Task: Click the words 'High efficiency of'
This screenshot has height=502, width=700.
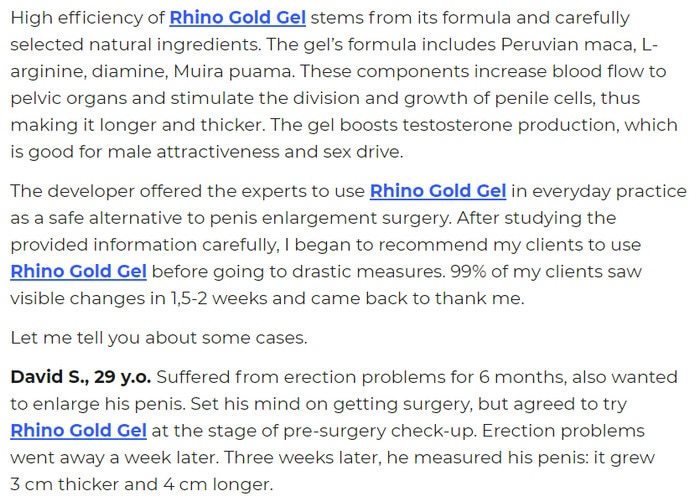Action: 88,18
